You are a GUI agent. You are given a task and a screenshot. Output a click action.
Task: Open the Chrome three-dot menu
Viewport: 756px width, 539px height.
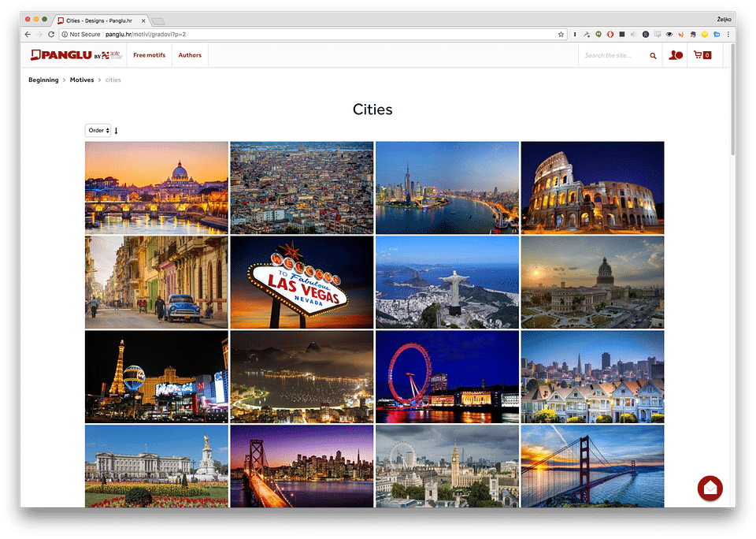coord(728,34)
